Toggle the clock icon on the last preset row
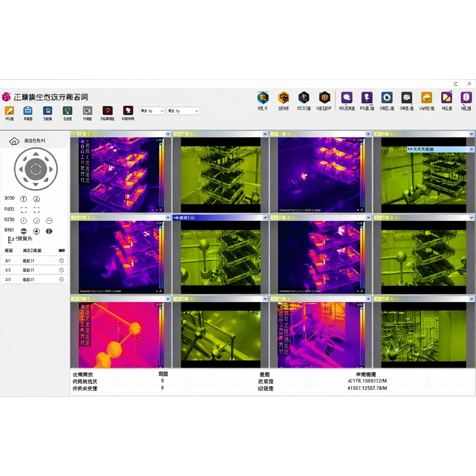 click(61, 279)
